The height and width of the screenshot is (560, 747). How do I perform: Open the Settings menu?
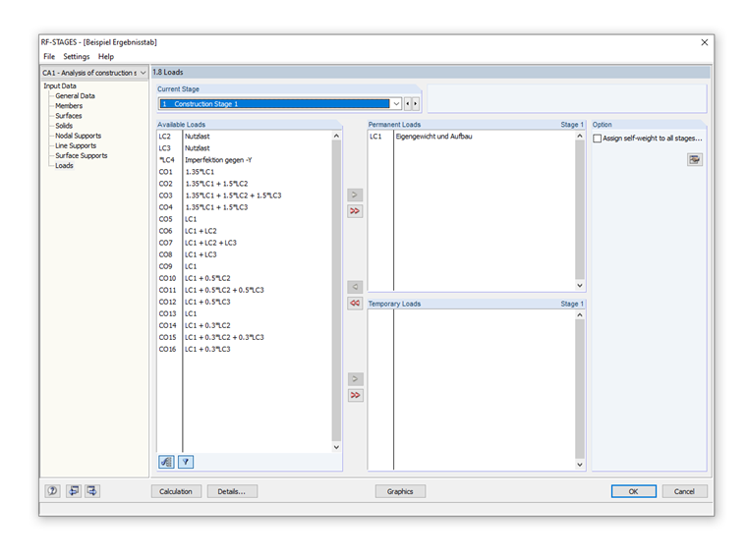77,56
